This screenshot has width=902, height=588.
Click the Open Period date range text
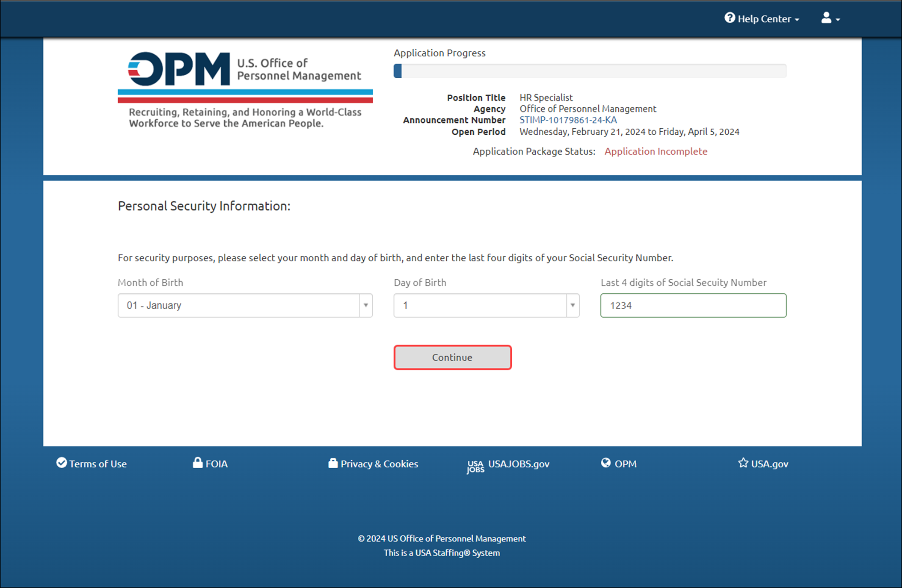click(629, 132)
